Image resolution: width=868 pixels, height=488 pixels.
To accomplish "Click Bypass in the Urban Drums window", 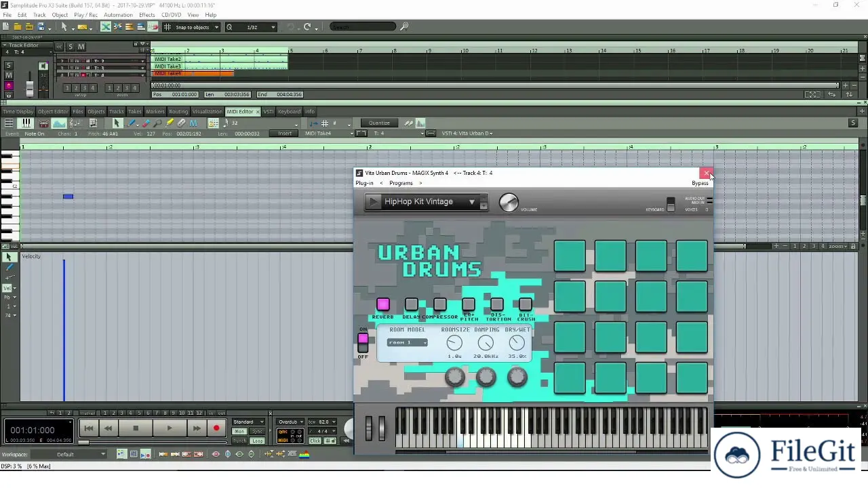I will (x=700, y=183).
